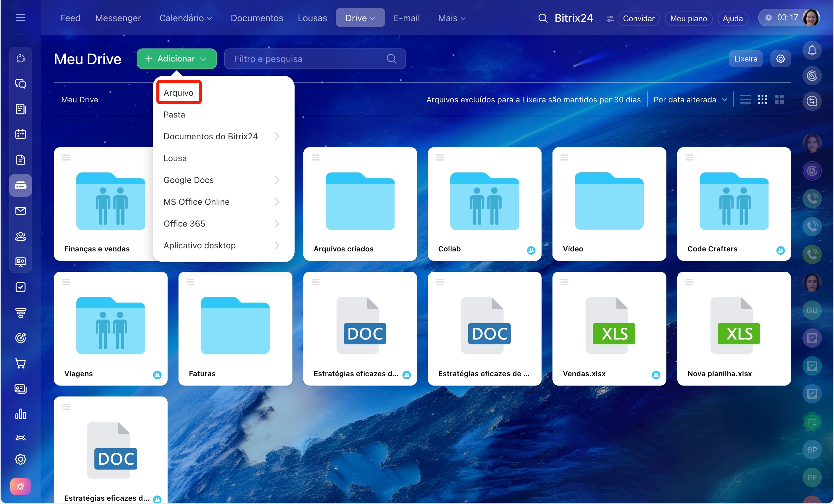Switch to list view layout
The image size is (834, 504).
[x=745, y=99]
